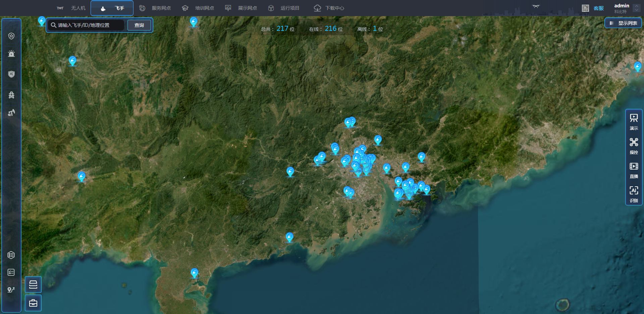Click the pilot marker on the south coast
The width and height of the screenshot is (644, 314).
289,237
